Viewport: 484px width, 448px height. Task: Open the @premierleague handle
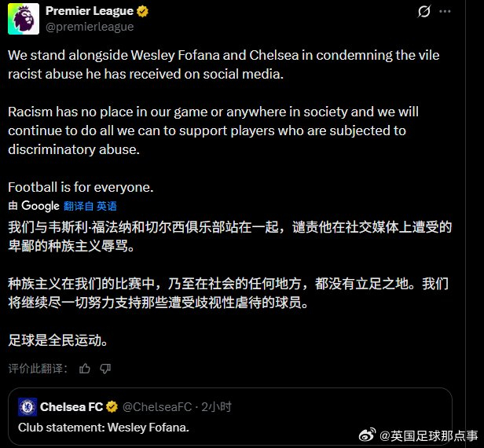coord(90,27)
